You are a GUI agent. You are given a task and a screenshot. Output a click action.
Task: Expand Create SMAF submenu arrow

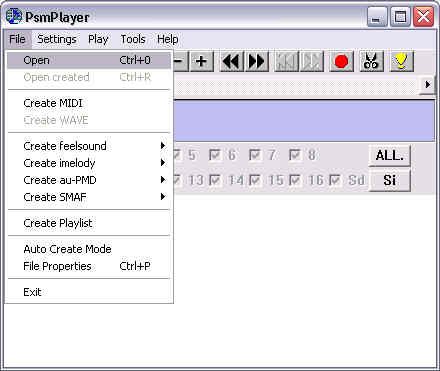click(163, 197)
